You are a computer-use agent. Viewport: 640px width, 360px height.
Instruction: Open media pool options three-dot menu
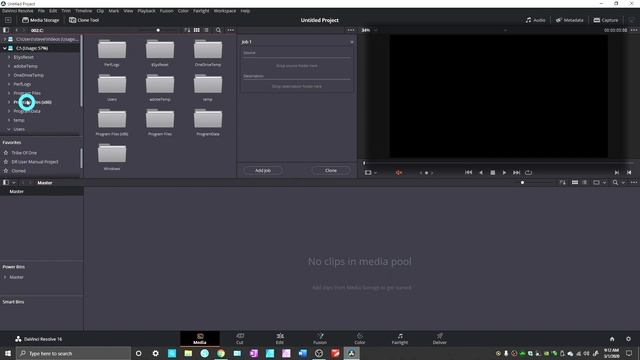point(633,182)
